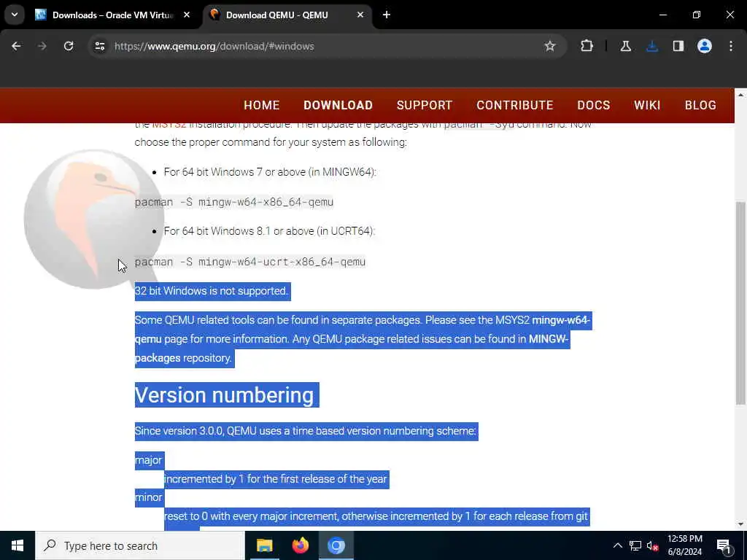Image resolution: width=747 pixels, height=560 pixels.
Task: Open HOME in QEMU navigation
Action: tap(262, 105)
